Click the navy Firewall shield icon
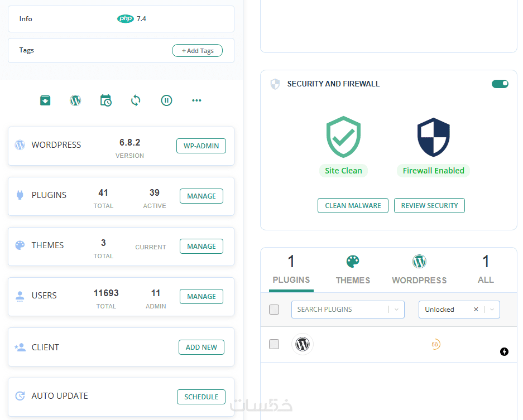The width and height of the screenshot is (523, 420). (433, 137)
